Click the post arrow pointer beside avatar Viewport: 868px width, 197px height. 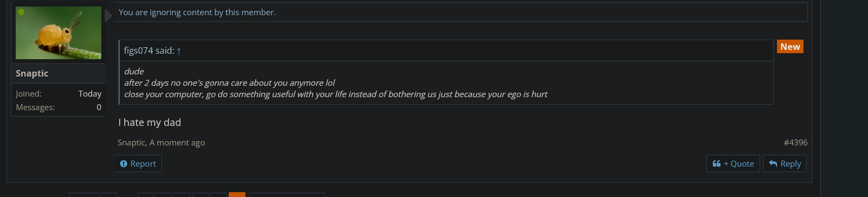[108, 16]
